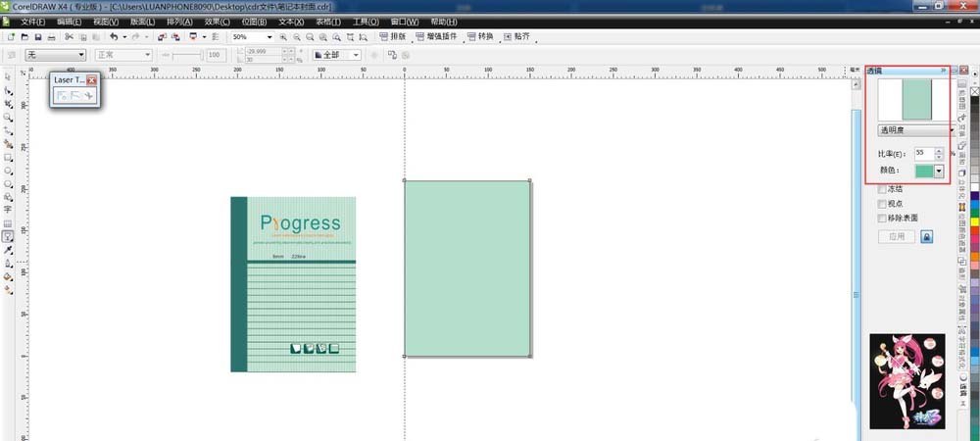Click the 比率 value input field
The height and width of the screenshot is (441, 980).
(924, 153)
